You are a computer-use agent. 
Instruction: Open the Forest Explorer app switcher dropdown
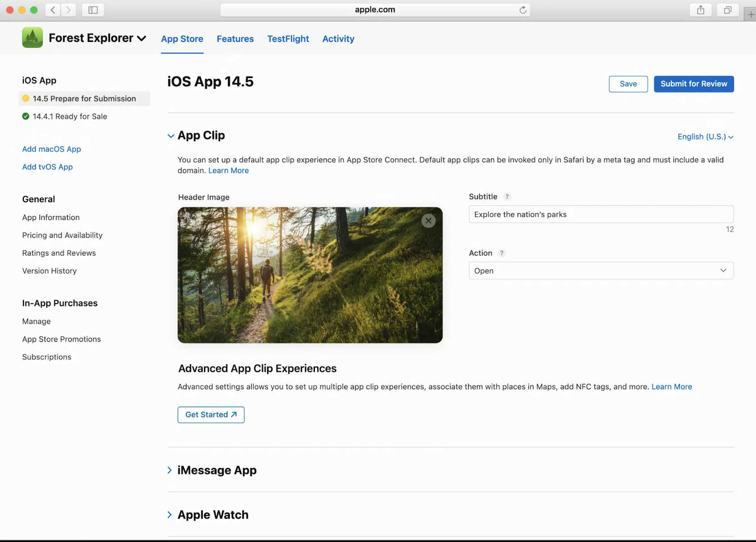click(141, 38)
